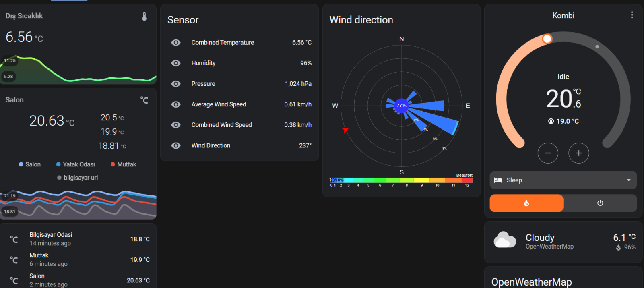Click the Beaufort color scale bar
This screenshot has height=288, width=644.
coord(401,180)
